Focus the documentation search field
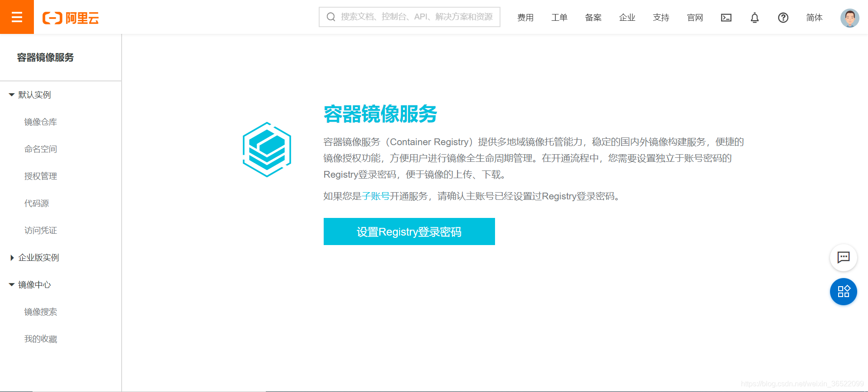 click(410, 17)
